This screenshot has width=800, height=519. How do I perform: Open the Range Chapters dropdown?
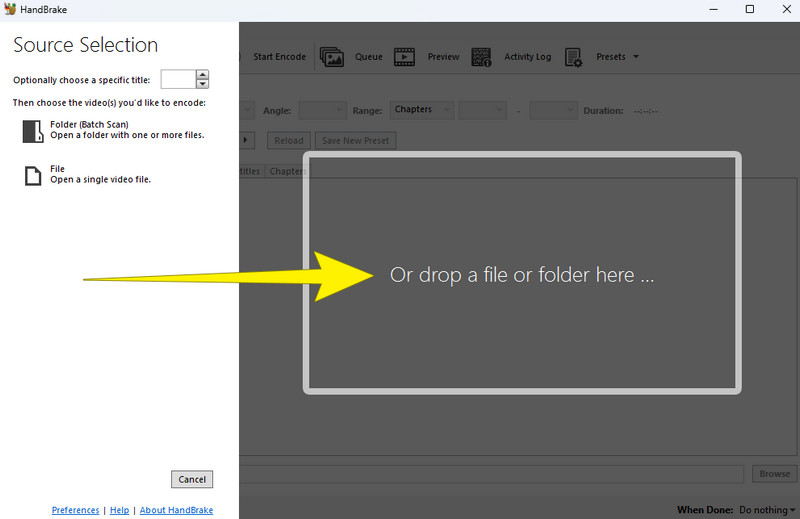[422, 110]
